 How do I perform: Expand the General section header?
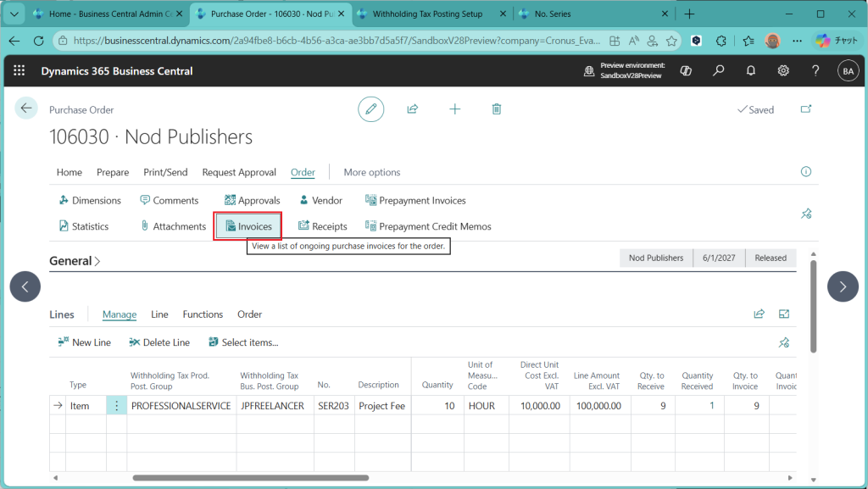pyautogui.click(x=75, y=261)
